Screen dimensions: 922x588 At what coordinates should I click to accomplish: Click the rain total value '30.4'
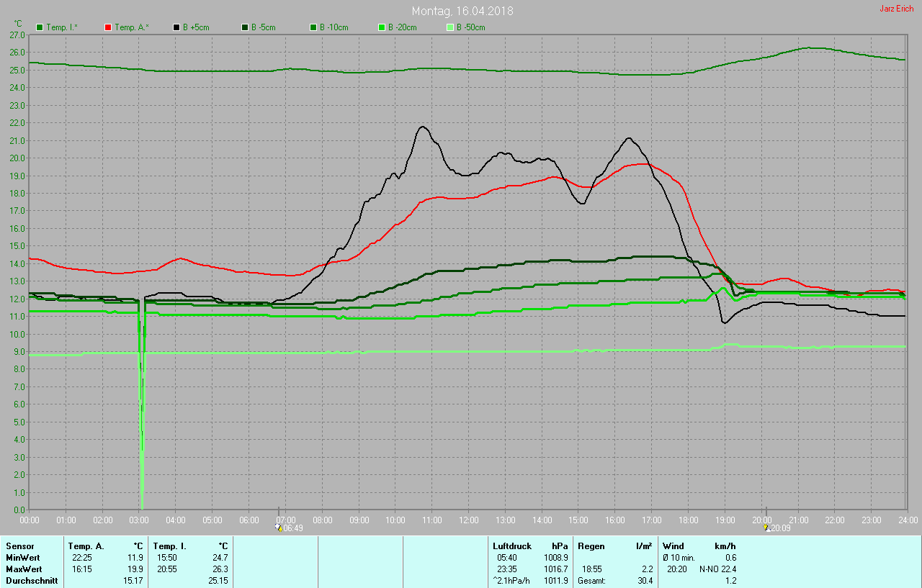(x=645, y=581)
